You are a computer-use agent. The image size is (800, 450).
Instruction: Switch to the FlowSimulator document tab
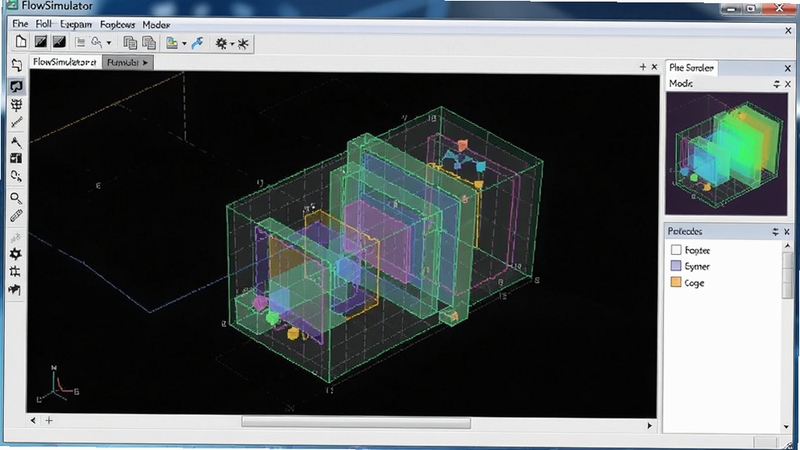point(65,62)
